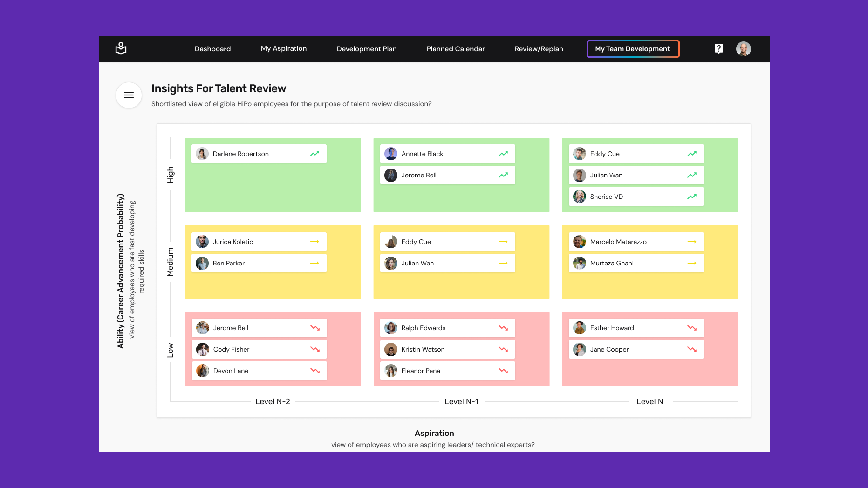Open the hamburger menu near Insights For Talent Review
The width and height of the screenshot is (868, 488).
point(128,95)
